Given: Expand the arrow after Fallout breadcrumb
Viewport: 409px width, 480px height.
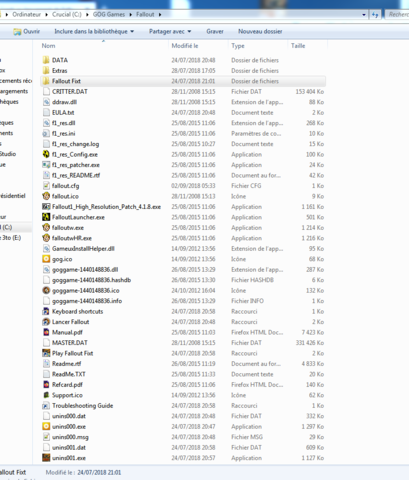Looking at the screenshot, I should tap(160, 15).
